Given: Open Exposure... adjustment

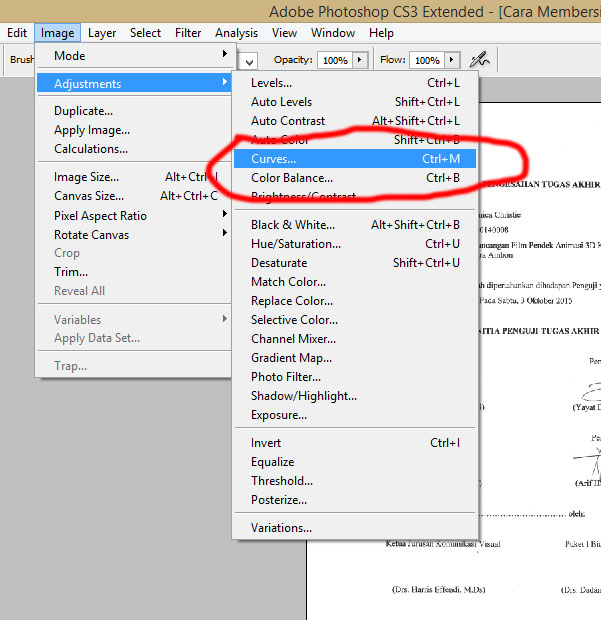Looking at the screenshot, I should [x=355, y=414].
